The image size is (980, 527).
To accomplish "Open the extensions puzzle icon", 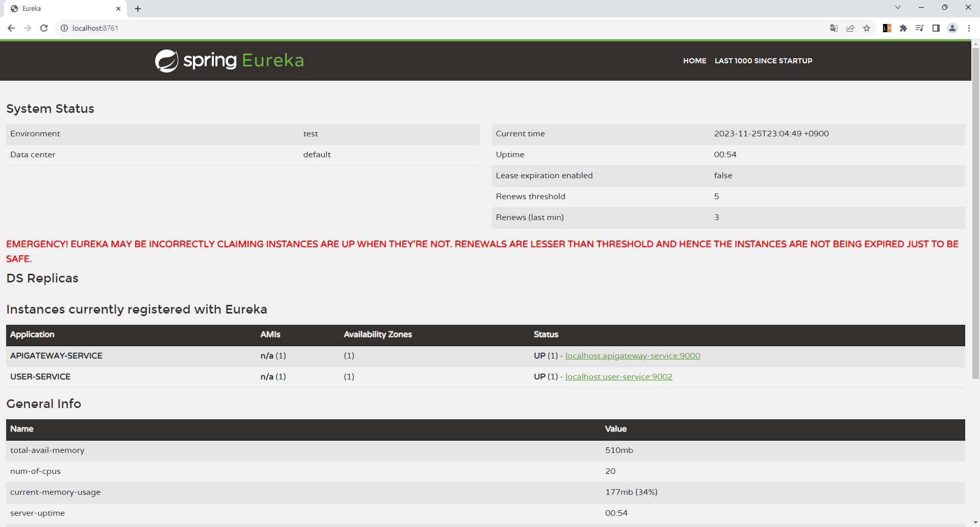I will 903,28.
